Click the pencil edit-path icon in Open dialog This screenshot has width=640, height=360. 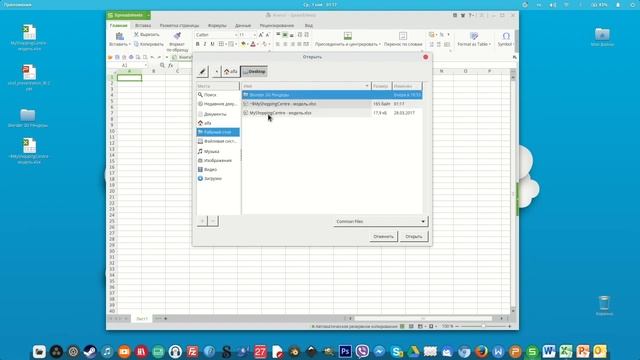(202, 71)
